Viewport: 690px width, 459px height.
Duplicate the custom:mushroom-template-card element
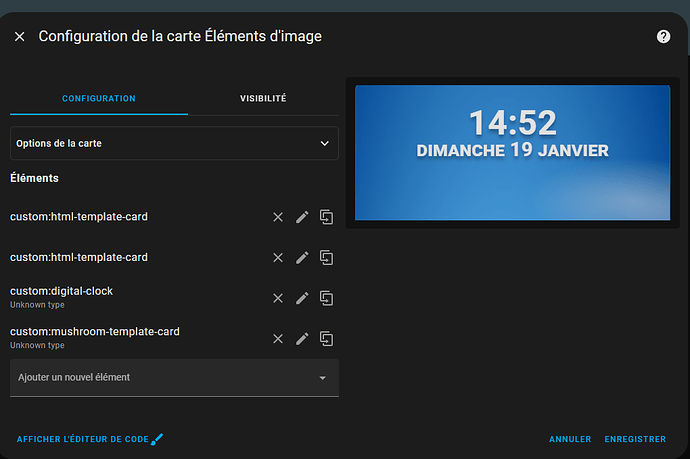[326, 338]
